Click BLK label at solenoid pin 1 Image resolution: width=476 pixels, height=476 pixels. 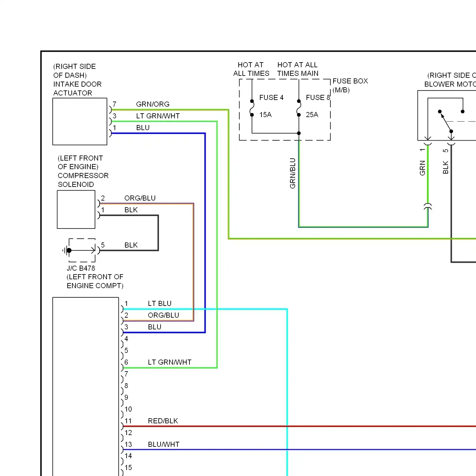pos(131,210)
